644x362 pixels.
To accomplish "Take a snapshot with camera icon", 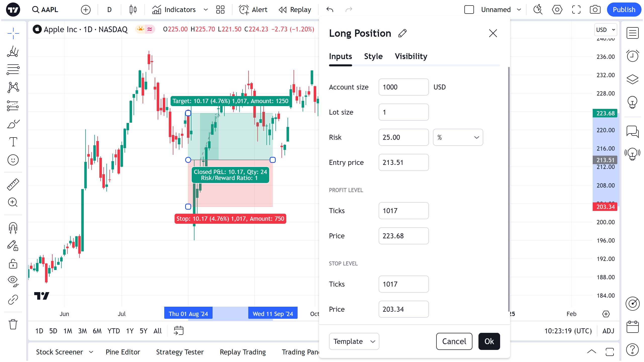I will [595, 10].
